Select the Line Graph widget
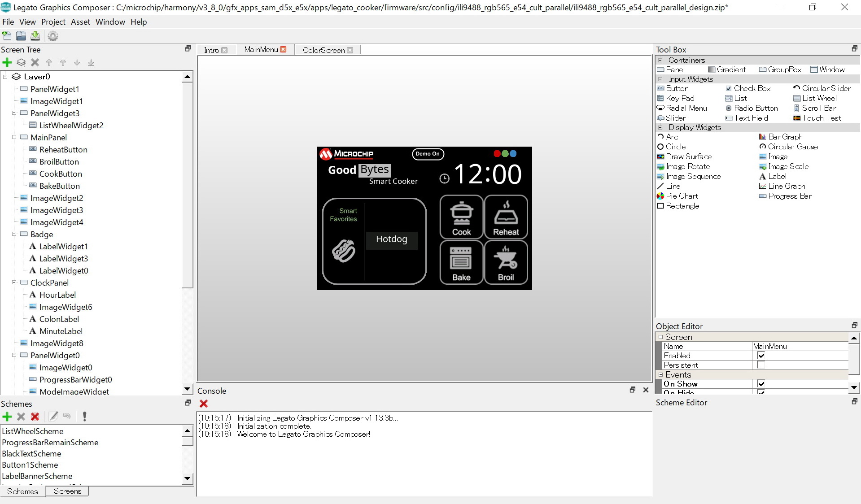The height and width of the screenshot is (504, 861). [782, 186]
